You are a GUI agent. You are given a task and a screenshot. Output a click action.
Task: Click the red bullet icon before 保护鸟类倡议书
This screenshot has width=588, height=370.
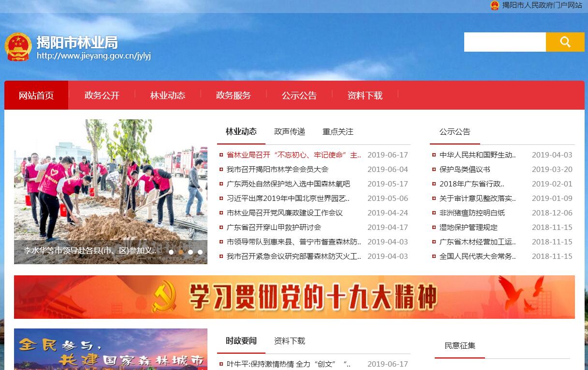click(434, 170)
